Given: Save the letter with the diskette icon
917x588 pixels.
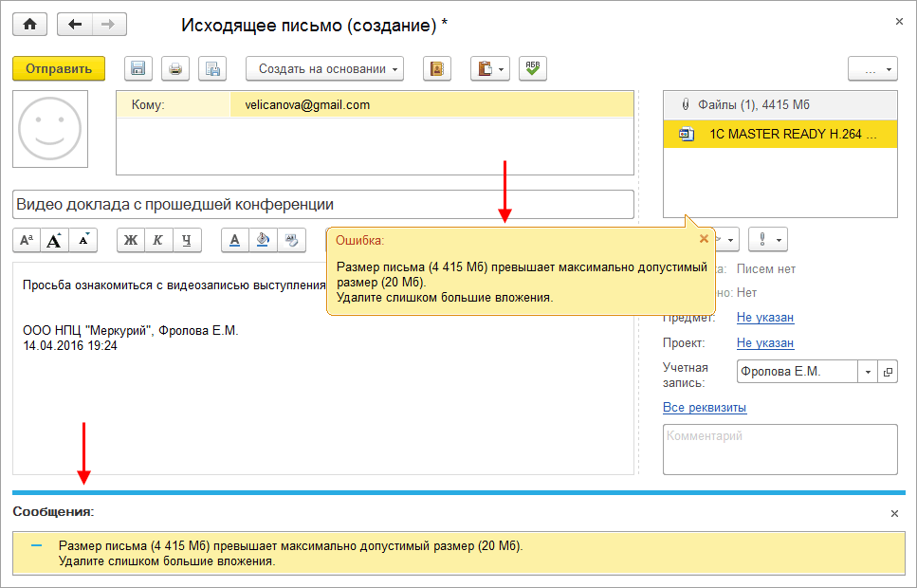Looking at the screenshot, I should click(138, 68).
